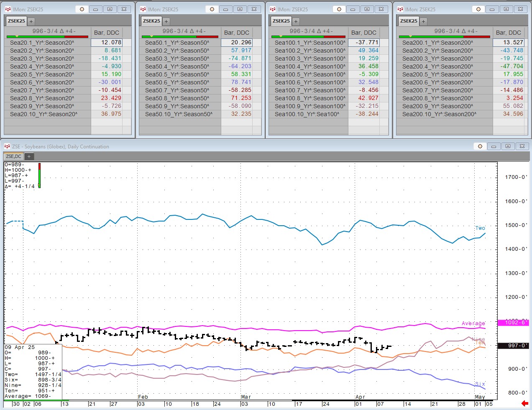Click the value 12.078 in the Season20 window
Screen dimensions: 532x410
coord(111,42)
